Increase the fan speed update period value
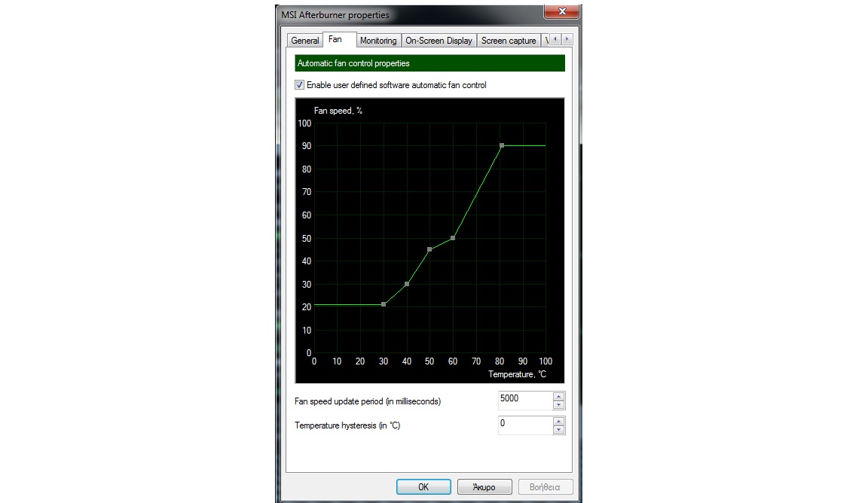Screen dimensions: 868x503 point(558,396)
